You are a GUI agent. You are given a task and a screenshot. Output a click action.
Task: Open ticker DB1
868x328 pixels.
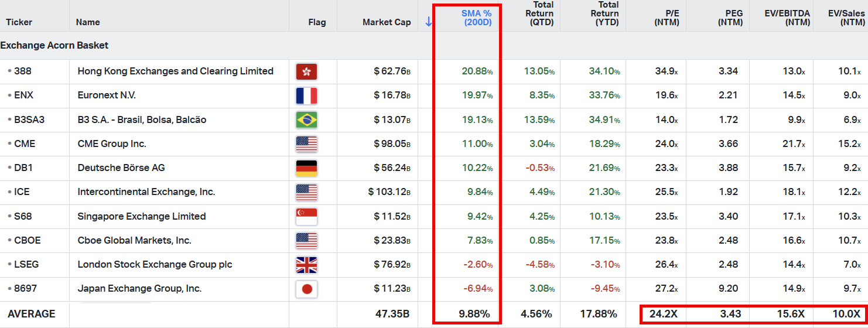23,168
